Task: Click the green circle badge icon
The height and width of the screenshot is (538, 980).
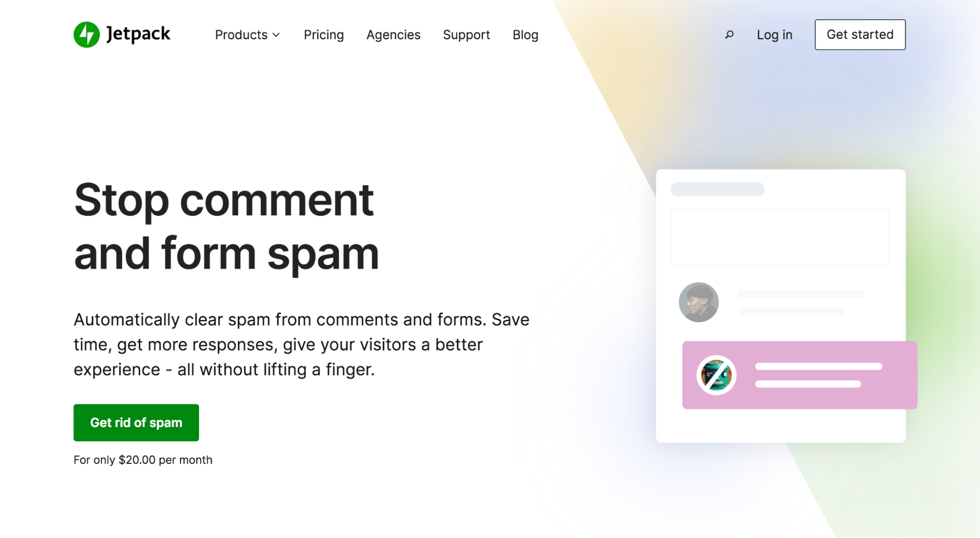Action: tap(87, 34)
